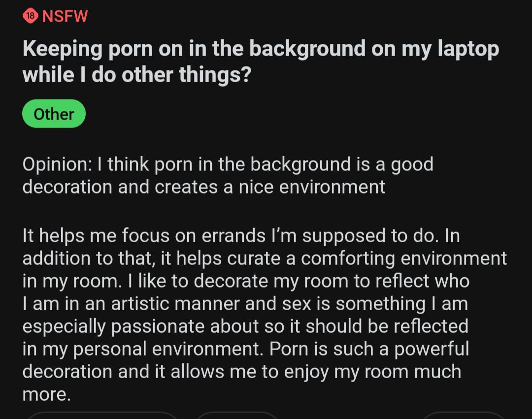
Task: Click the paragraph starting with Opinion
Action: coord(228,175)
